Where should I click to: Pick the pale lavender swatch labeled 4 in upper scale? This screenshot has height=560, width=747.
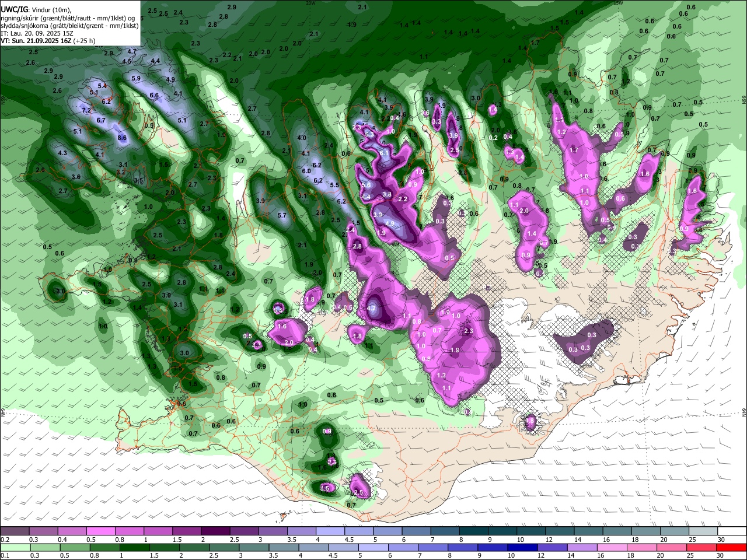pos(330,531)
